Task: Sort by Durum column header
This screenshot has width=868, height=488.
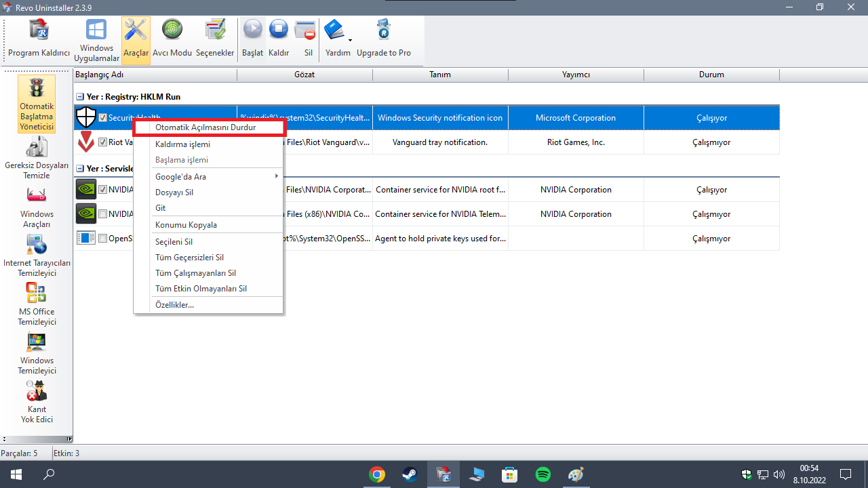Action: [711, 75]
